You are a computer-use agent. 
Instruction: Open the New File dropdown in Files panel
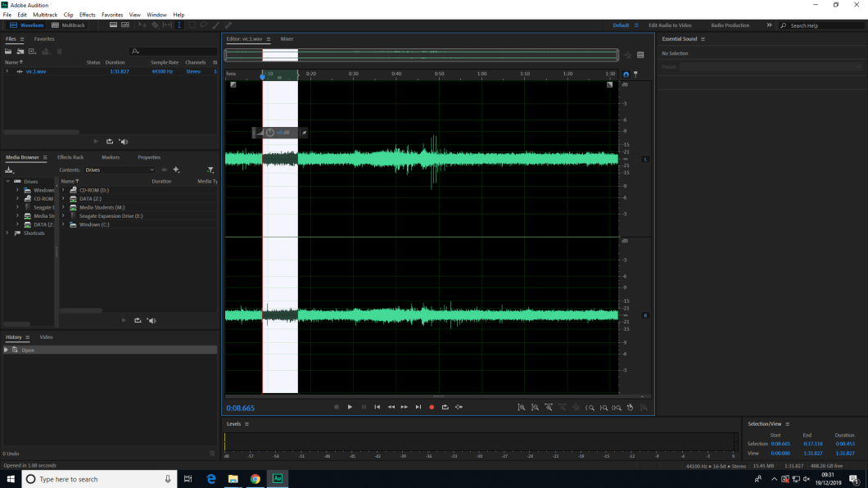(33, 52)
